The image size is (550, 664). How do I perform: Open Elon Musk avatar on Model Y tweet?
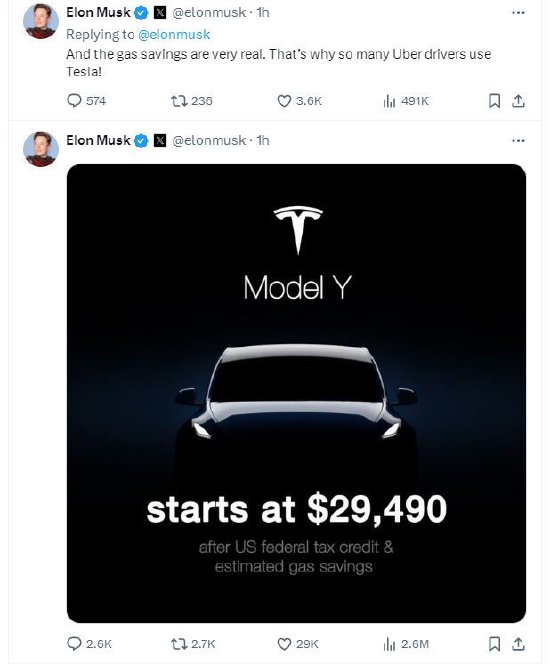coord(41,149)
